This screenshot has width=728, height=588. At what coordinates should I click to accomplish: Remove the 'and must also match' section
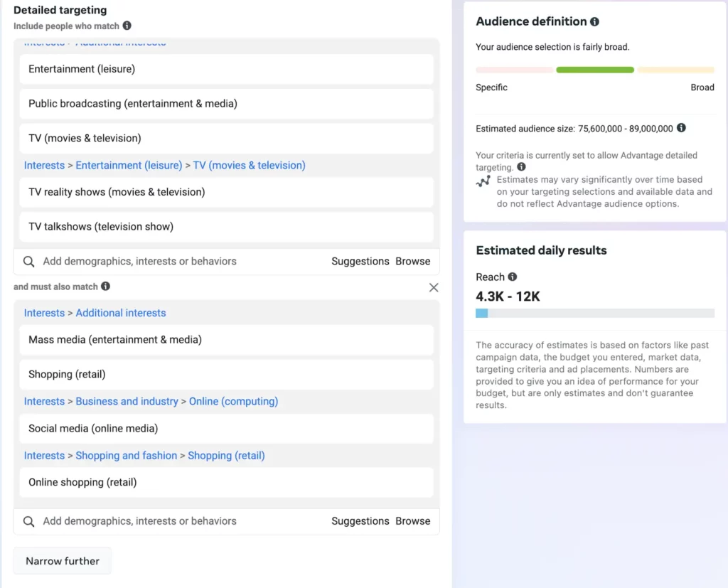pos(434,287)
